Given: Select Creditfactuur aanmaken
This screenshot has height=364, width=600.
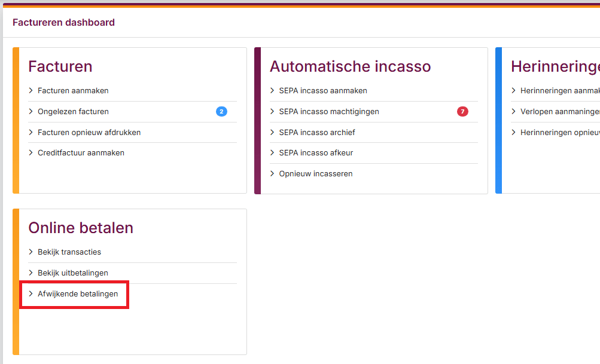Looking at the screenshot, I should [x=81, y=153].
